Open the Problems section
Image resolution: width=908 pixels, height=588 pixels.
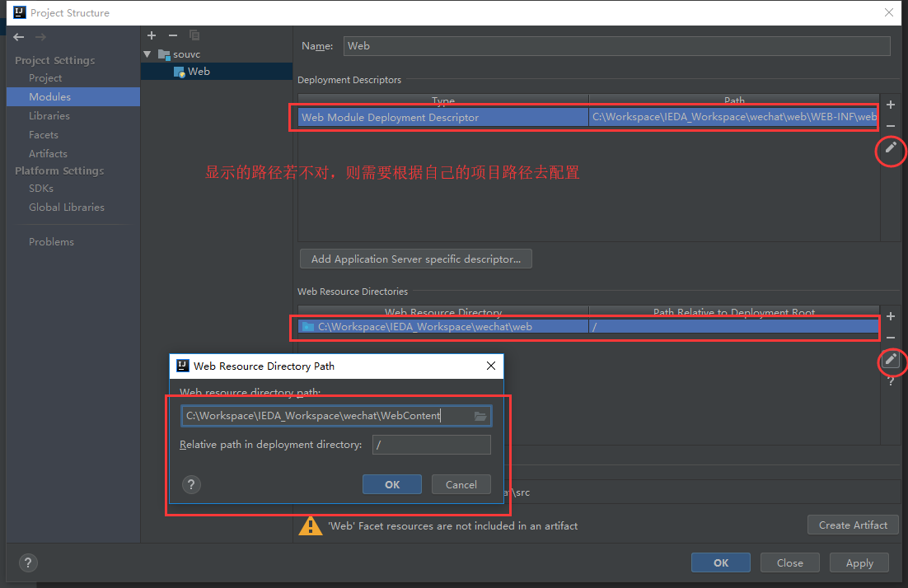[52, 242]
